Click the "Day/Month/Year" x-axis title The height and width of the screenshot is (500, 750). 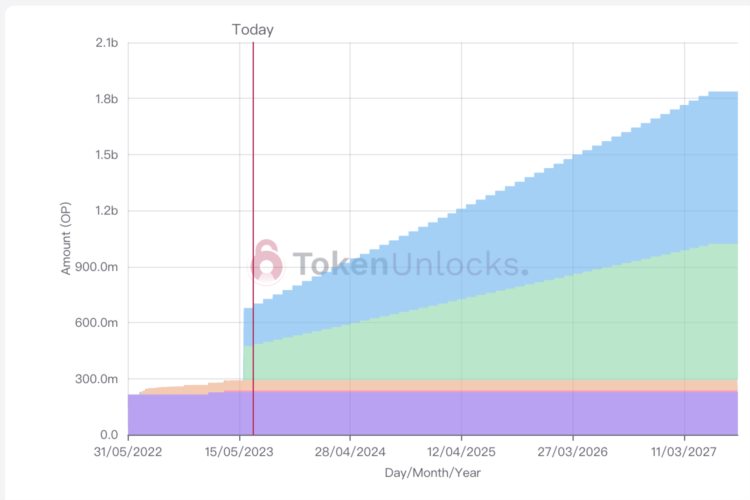pos(433,472)
